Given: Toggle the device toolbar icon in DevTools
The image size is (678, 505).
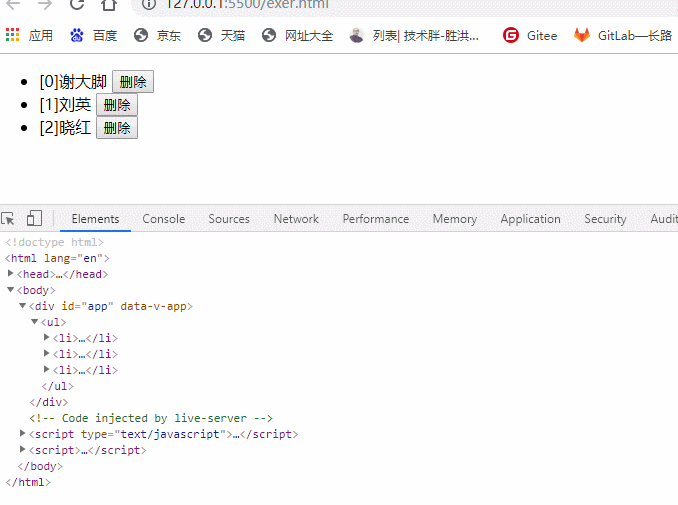Looking at the screenshot, I should [x=34, y=218].
